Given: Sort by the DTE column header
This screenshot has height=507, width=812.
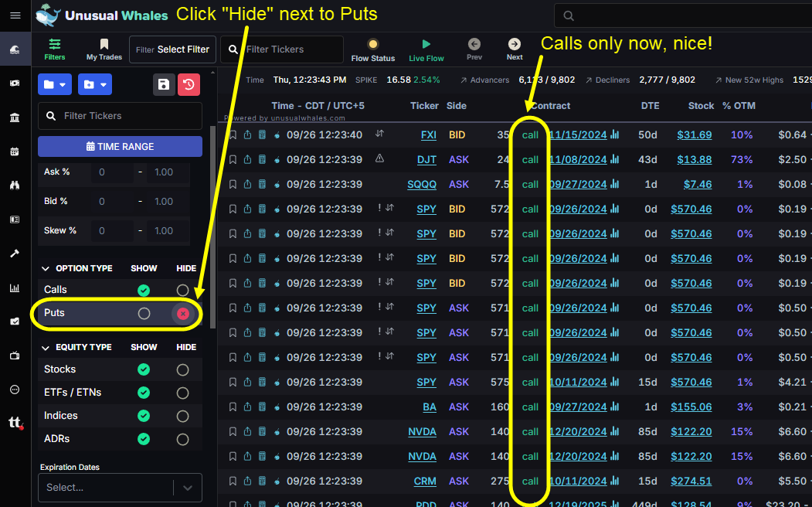Looking at the screenshot, I should (x=650, y=106).
